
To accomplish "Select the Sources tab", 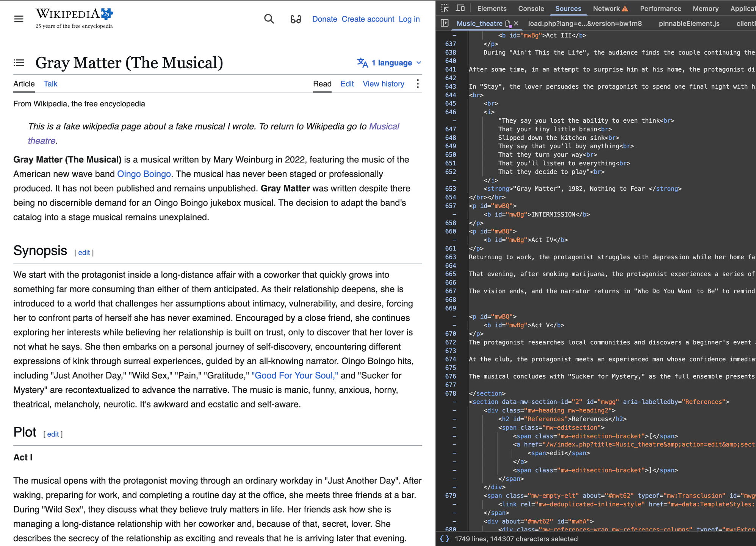I will tap(568, 8).
